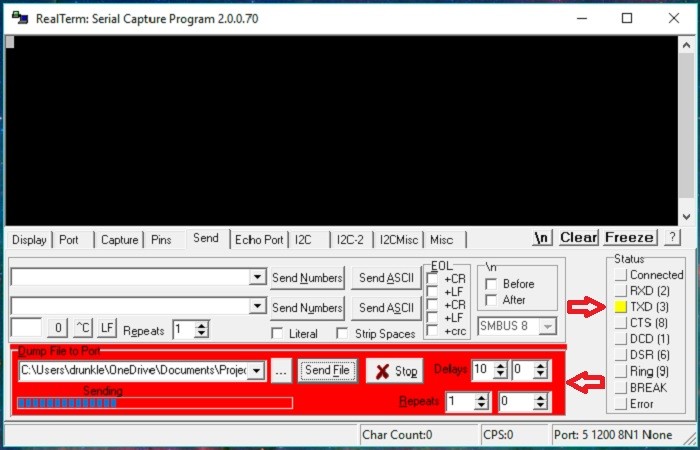Clear the terminal display
This screenshot has width=700, height=450.
pos(579,238)
